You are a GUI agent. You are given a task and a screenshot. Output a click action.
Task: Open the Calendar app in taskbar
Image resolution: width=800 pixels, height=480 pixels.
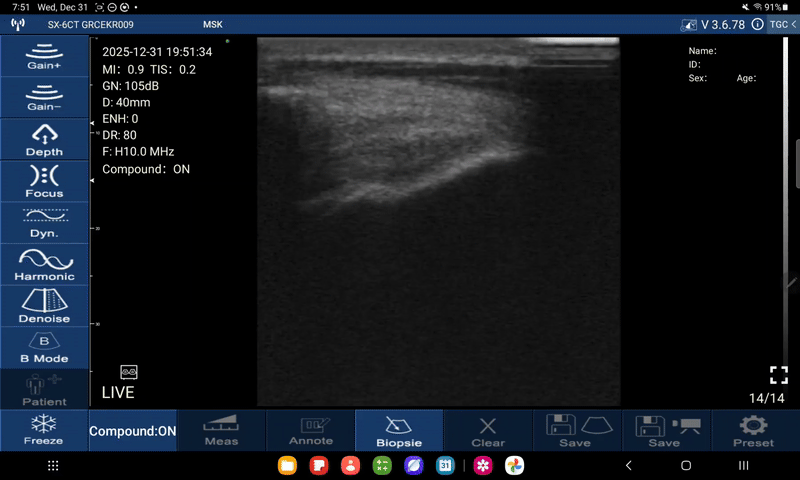pos(445,465)
